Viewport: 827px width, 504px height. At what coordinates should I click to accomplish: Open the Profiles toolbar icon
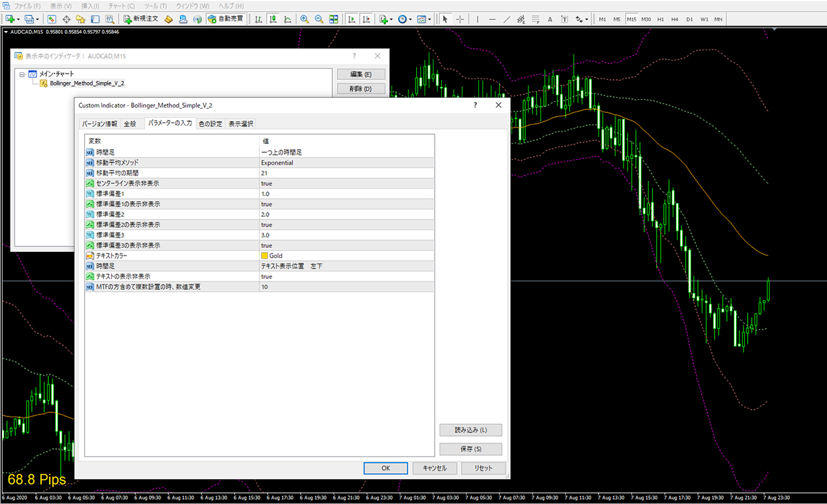[x=29, y=19]
